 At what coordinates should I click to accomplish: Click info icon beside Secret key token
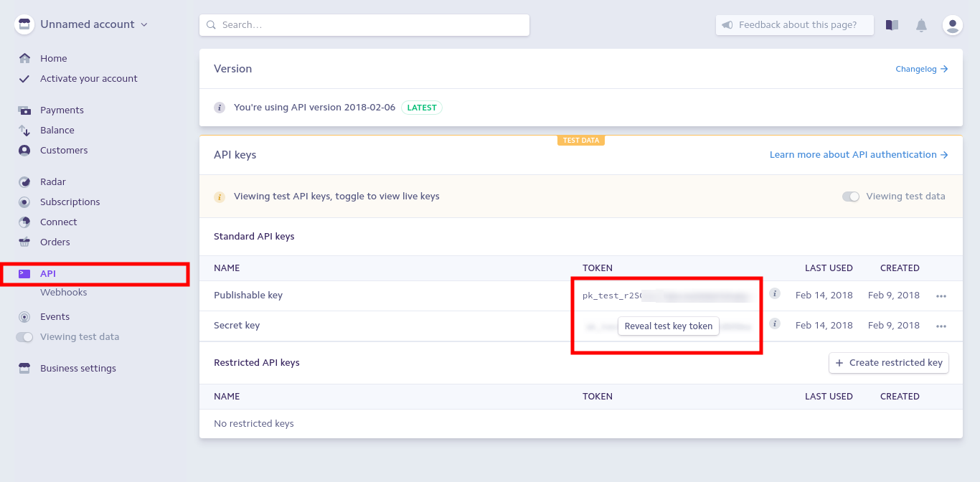pos(775,323)
